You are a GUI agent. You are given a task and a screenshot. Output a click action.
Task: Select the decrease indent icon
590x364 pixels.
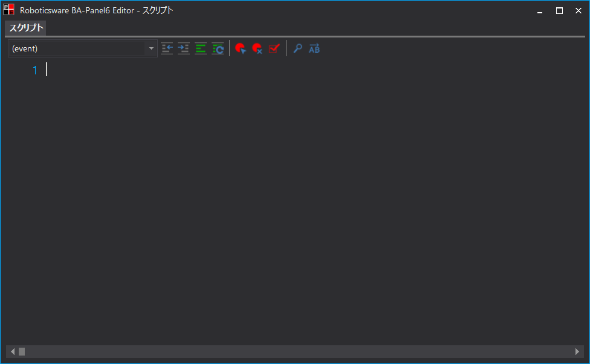167,48
